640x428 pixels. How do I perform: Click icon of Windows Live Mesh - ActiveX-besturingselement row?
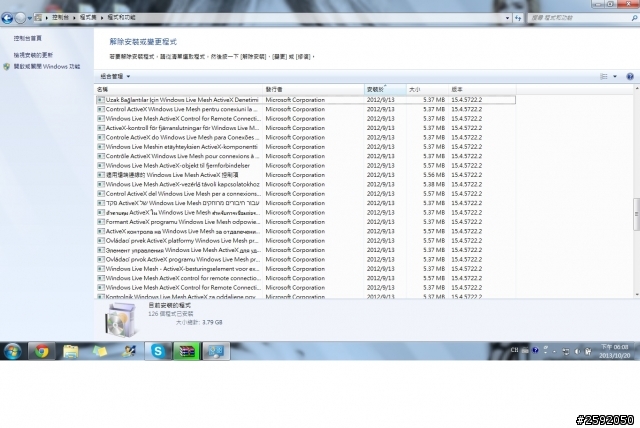pos(100,269)
